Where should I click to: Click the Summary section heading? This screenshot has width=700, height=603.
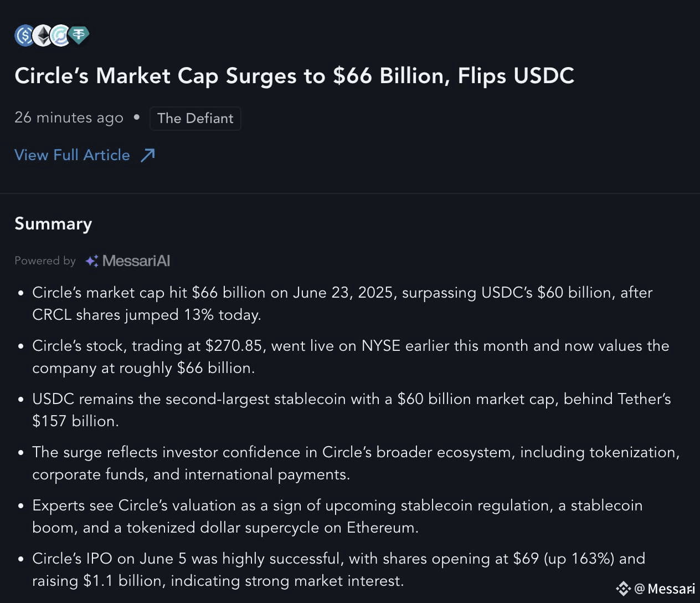[x=53, y=224]
